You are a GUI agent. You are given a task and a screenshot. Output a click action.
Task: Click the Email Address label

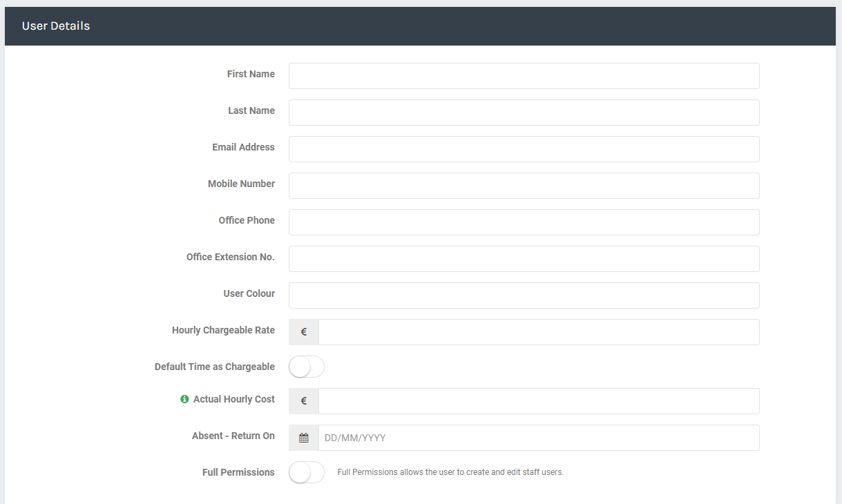(243, 147)
